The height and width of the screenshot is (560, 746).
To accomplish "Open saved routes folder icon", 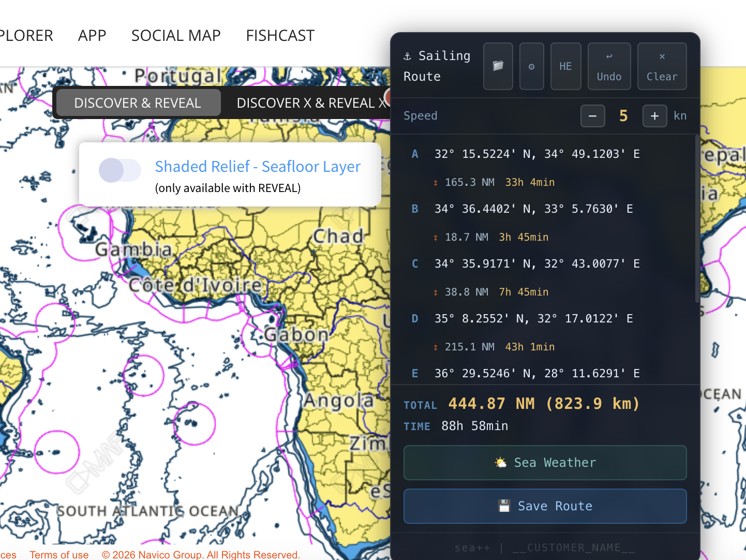I will 498,66.
